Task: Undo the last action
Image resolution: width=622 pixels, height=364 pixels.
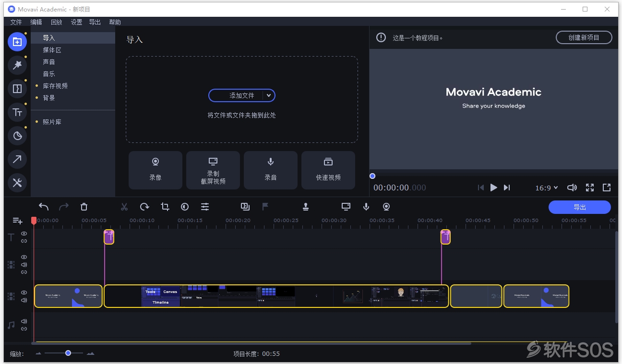Action: tap(44, 207)
